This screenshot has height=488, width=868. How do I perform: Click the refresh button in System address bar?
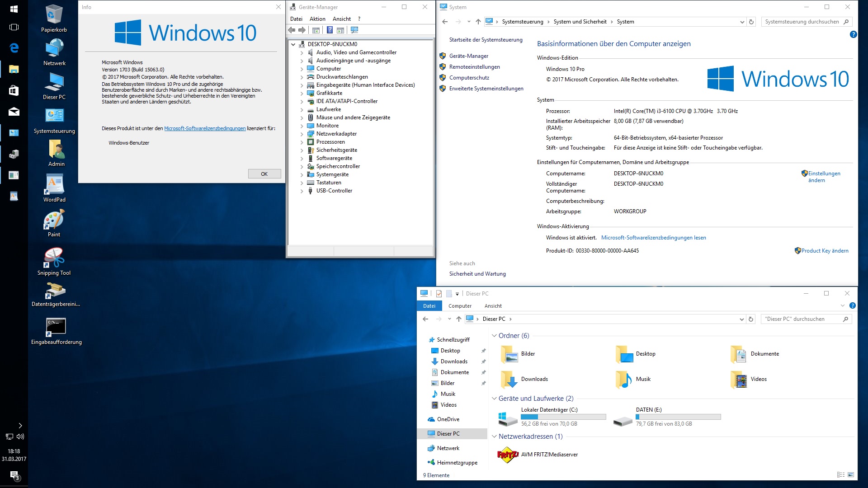tap(751, 22)
